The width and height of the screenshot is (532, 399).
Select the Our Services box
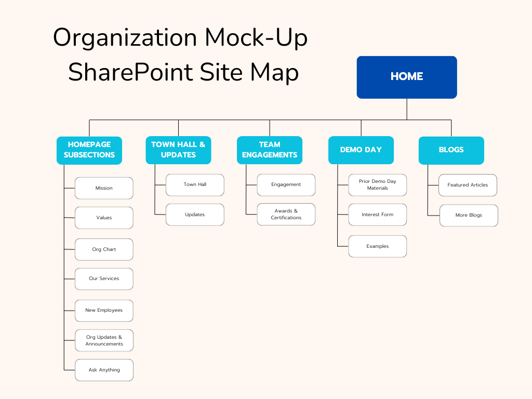click(104, 279)
